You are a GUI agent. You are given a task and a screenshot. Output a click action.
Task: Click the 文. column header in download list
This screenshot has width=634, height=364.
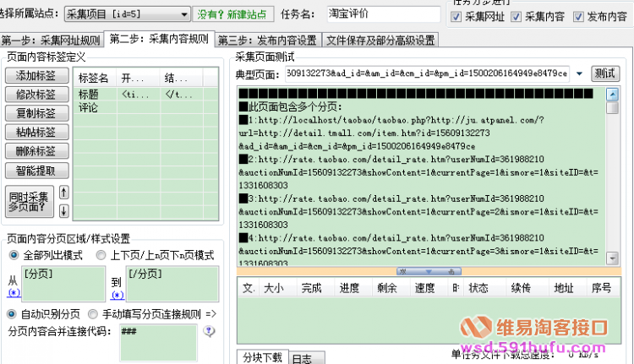coord(249,288)
